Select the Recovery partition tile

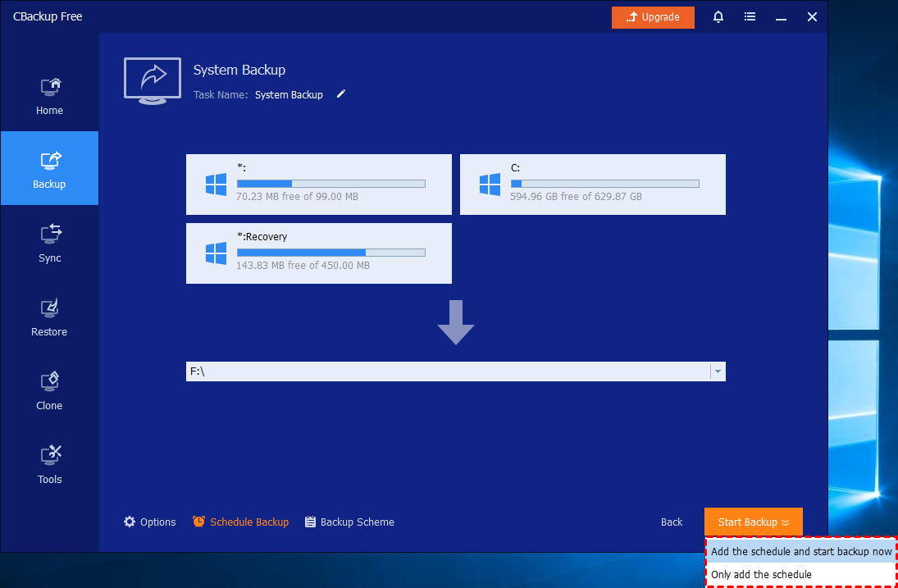[x=318, y=253]
